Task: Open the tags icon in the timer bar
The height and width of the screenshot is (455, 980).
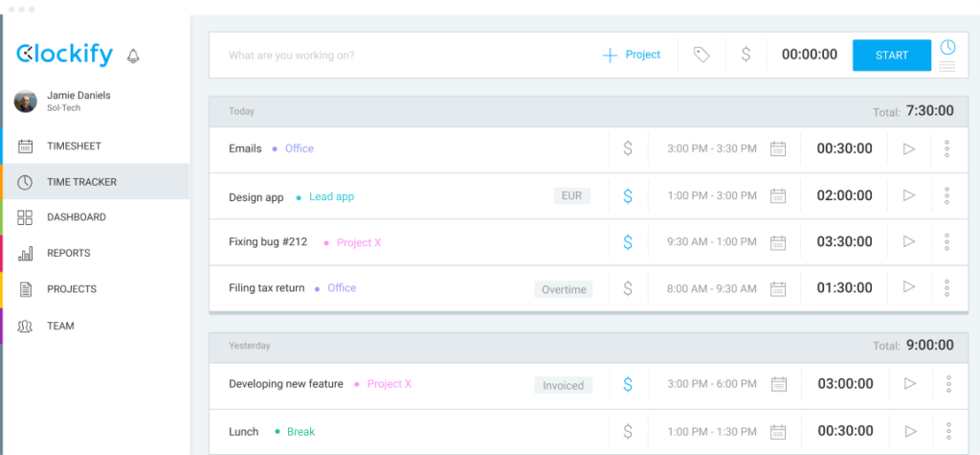Action: 702,56
